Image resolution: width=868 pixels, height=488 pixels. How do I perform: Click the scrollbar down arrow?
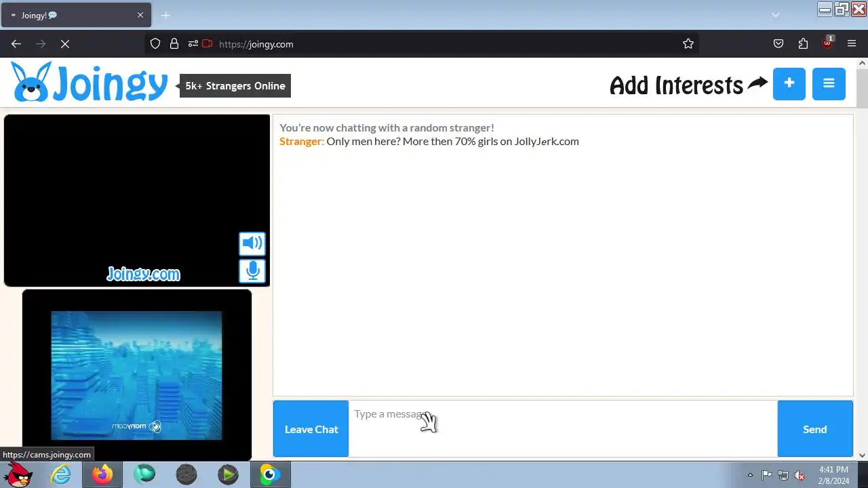click(x=862, y=455)
